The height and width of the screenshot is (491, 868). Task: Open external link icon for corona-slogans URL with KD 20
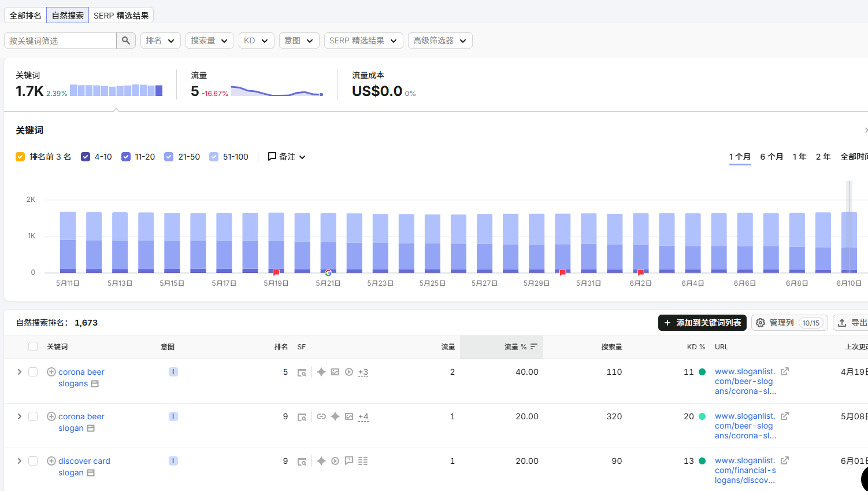click(785, 416)
